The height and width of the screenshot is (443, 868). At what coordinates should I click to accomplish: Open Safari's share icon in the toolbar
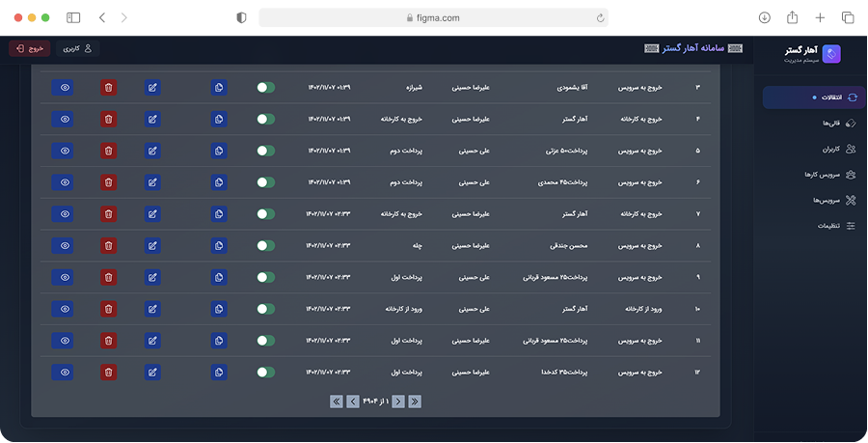tap(793, 17)
